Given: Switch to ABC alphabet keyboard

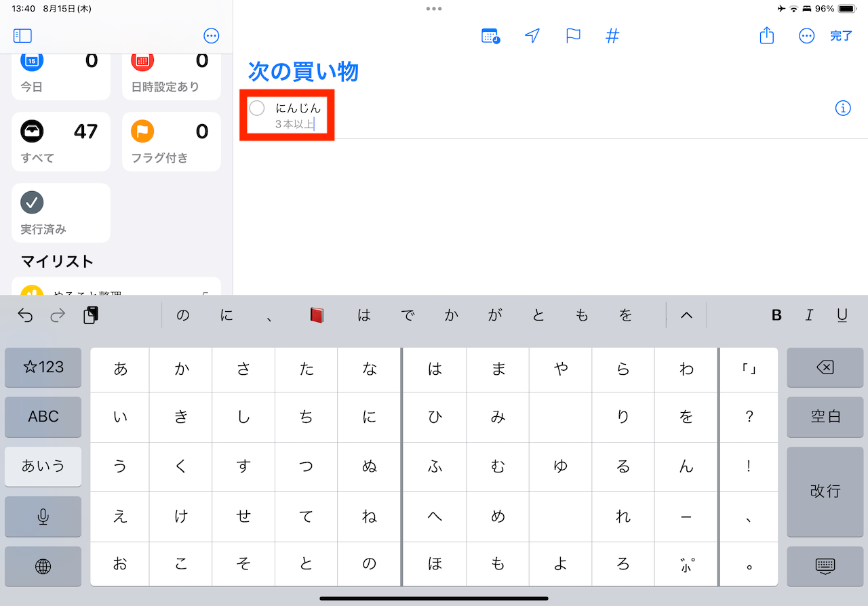Looking at the screenshot, I should [43, 417].
